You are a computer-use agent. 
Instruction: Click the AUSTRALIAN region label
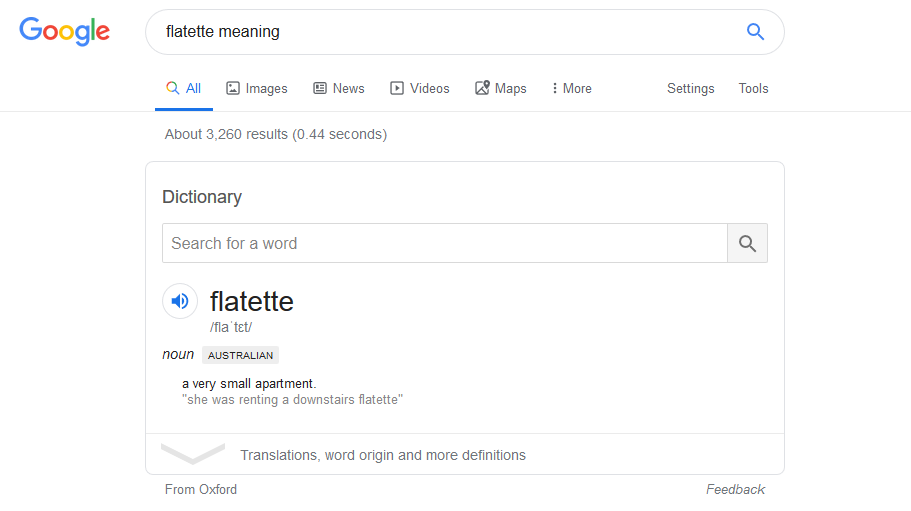point(241,355)
